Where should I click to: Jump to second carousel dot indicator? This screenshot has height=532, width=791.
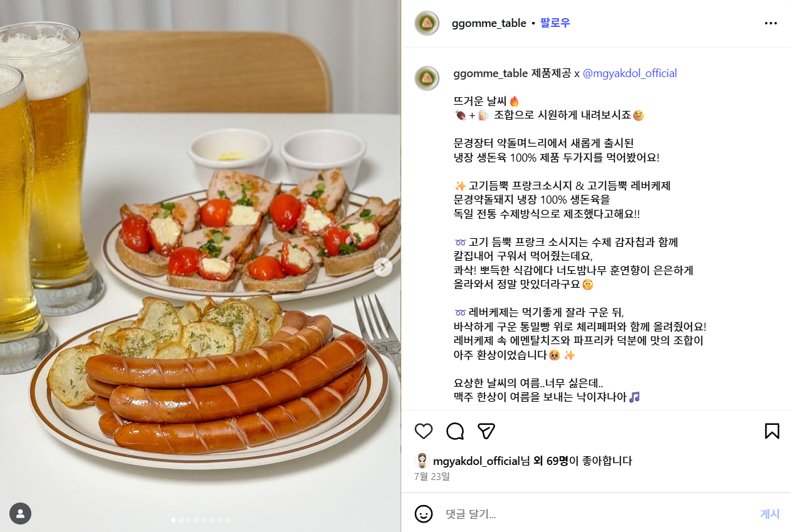(182, 520)
